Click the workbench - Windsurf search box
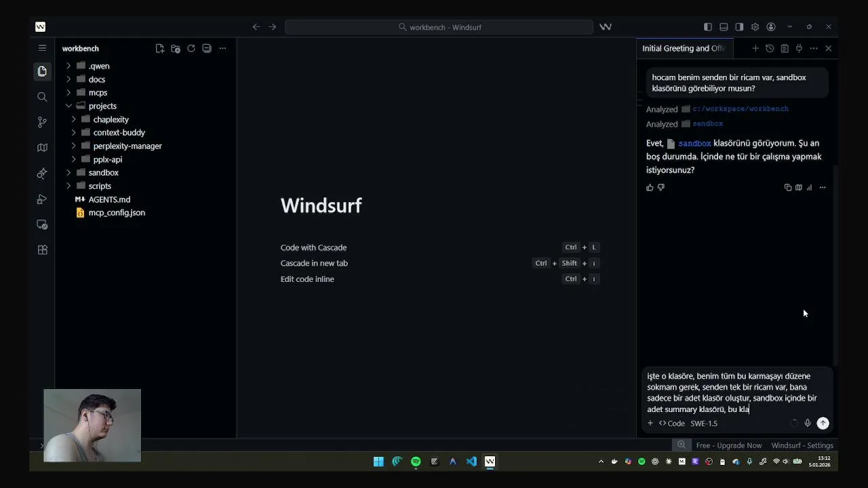 point(439,27)
